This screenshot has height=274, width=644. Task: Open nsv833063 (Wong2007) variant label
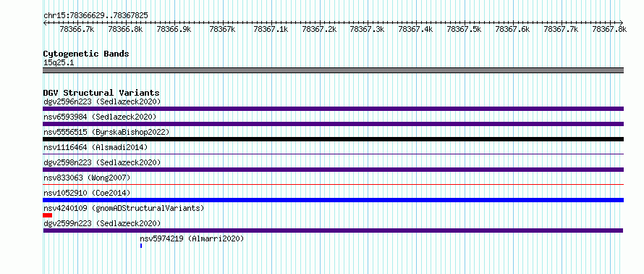(87, 178)
